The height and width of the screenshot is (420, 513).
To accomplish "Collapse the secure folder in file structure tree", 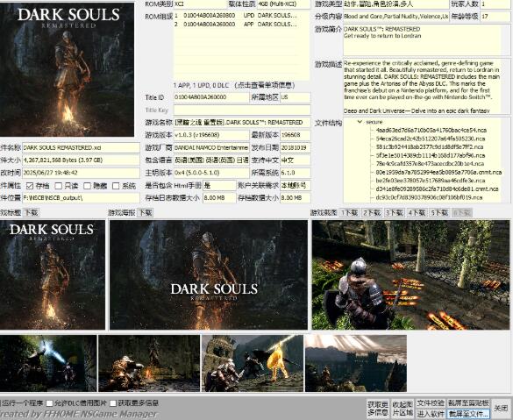I will (x=360, y=122).
